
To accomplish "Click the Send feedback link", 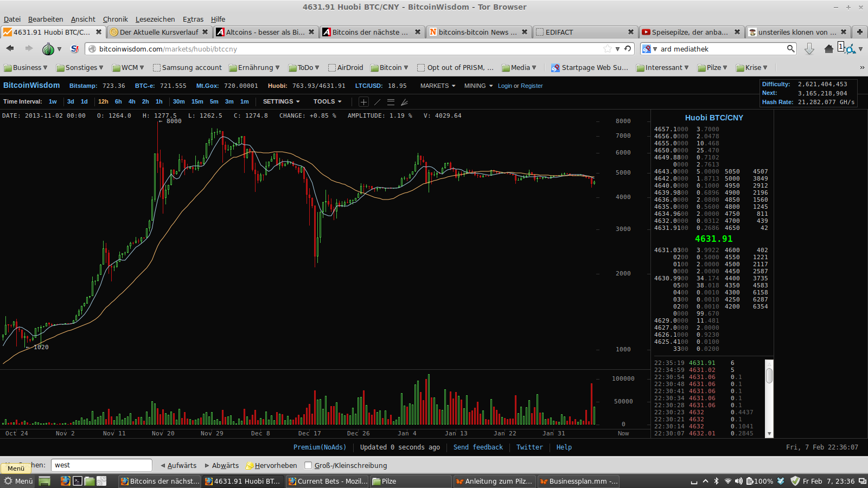I will point(477,447).
